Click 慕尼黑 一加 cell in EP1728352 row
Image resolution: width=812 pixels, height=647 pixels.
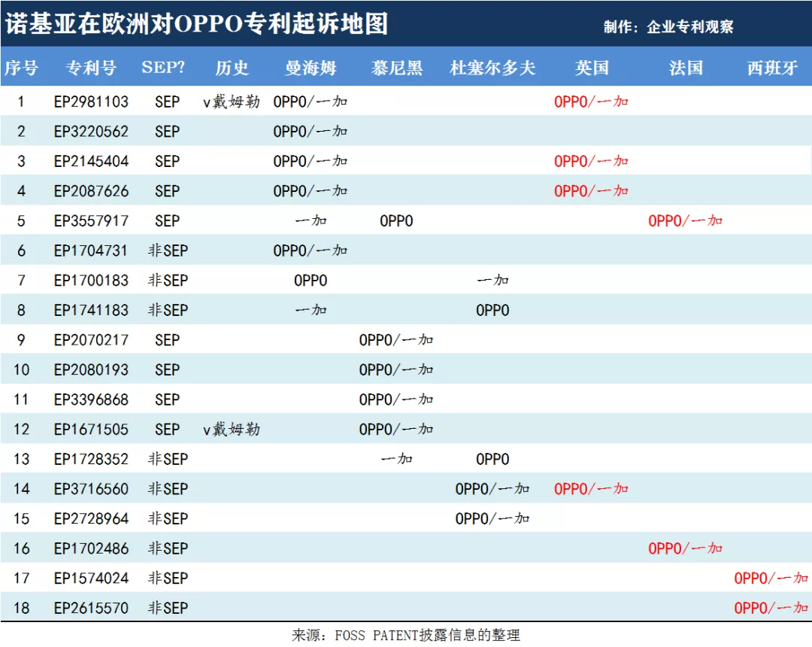point(397,459)
